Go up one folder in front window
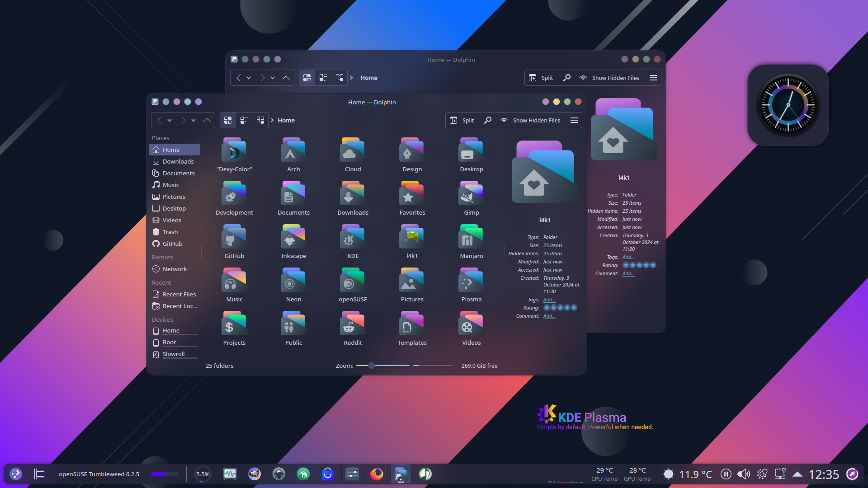The image size is (868, 488). click(x=207, y=120)
